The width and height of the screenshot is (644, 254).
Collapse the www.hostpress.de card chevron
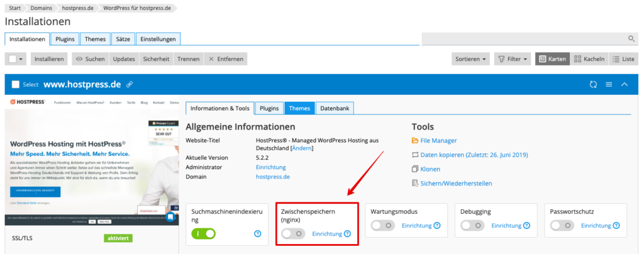coord(625,84)
